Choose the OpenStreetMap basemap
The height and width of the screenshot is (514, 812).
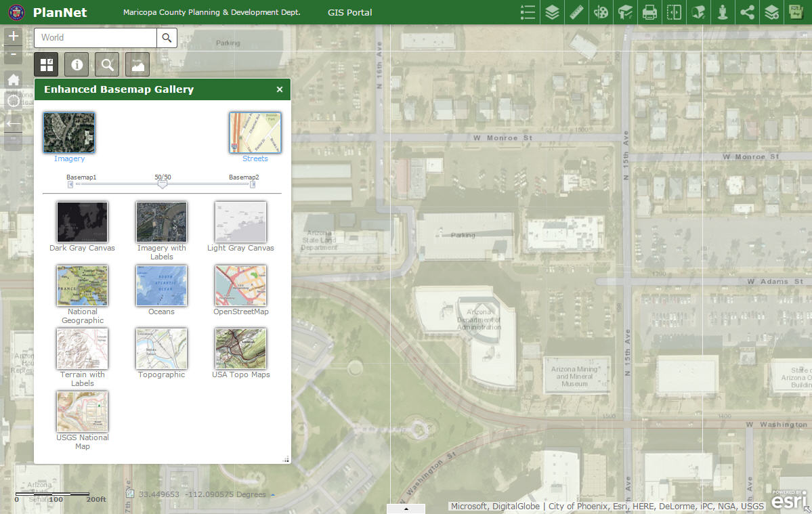coord(241,286)
